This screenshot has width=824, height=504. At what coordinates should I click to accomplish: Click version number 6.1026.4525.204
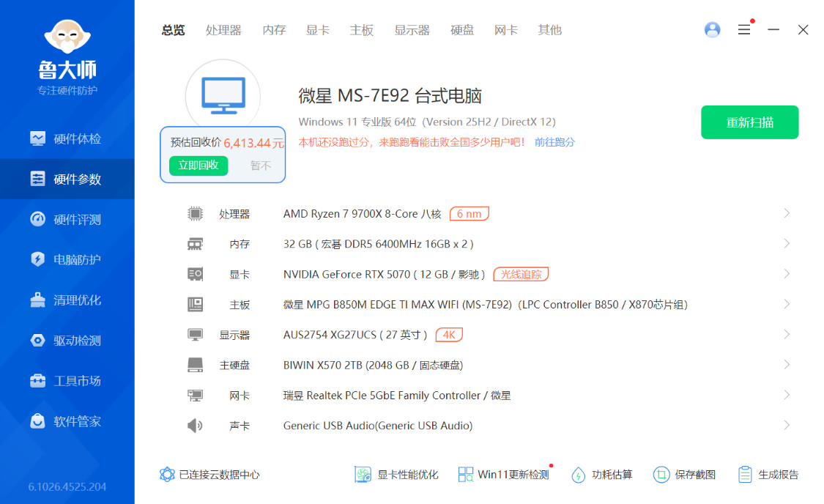[x=67, y=486]
